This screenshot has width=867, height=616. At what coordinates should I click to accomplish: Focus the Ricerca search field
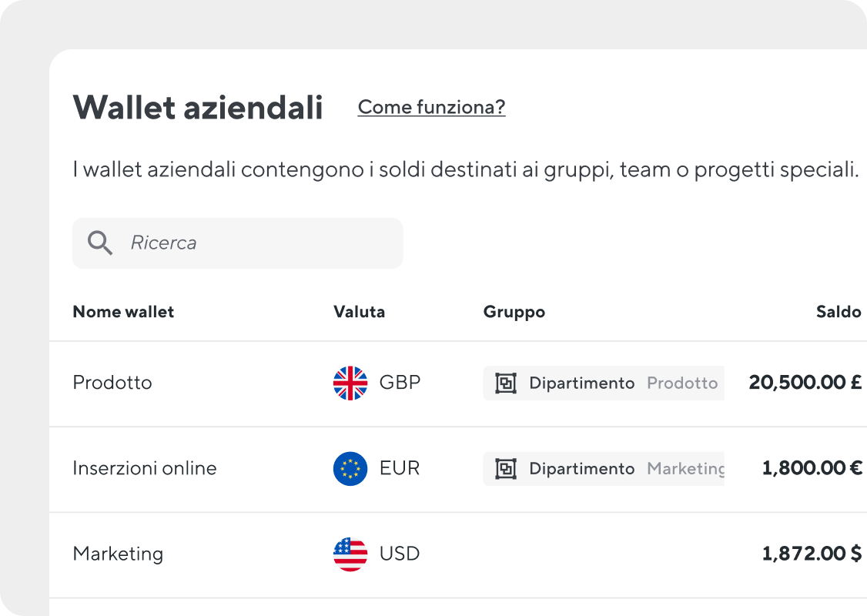[238, 243]
